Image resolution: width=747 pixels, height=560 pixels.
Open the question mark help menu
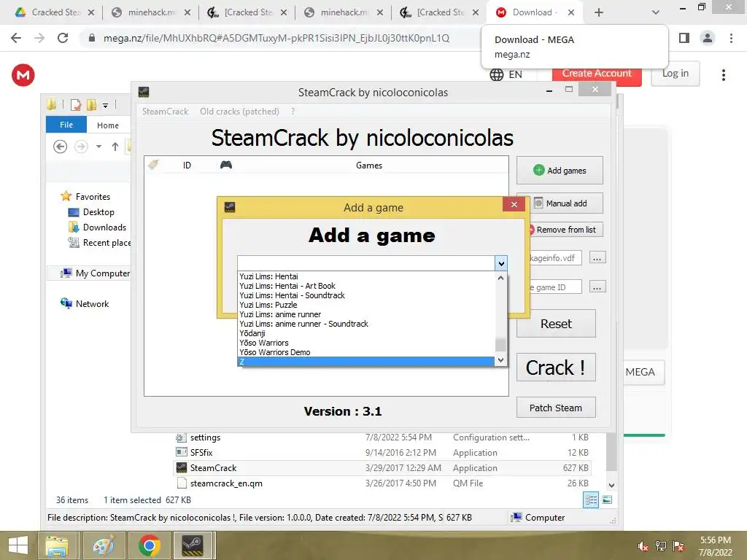[293, 112]
